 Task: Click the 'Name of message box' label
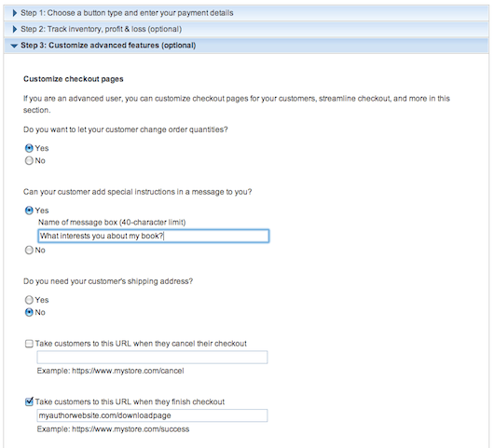pos(112,223)
